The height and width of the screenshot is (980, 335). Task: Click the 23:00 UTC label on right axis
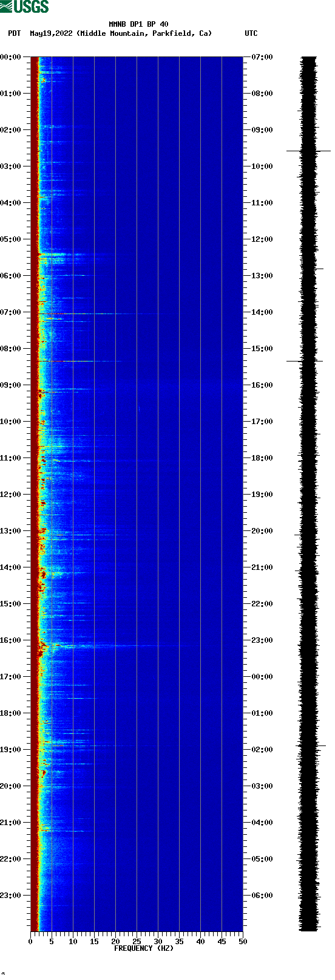click(262, 640)
